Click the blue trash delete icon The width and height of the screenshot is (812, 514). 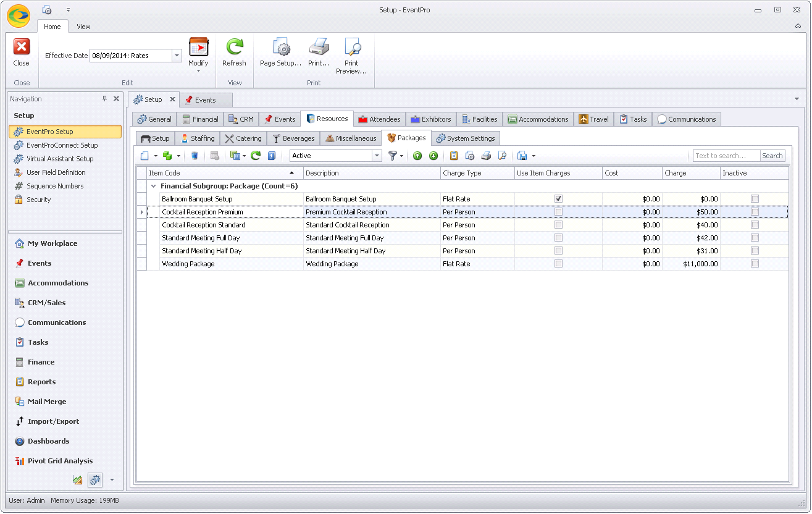[195, 156]
